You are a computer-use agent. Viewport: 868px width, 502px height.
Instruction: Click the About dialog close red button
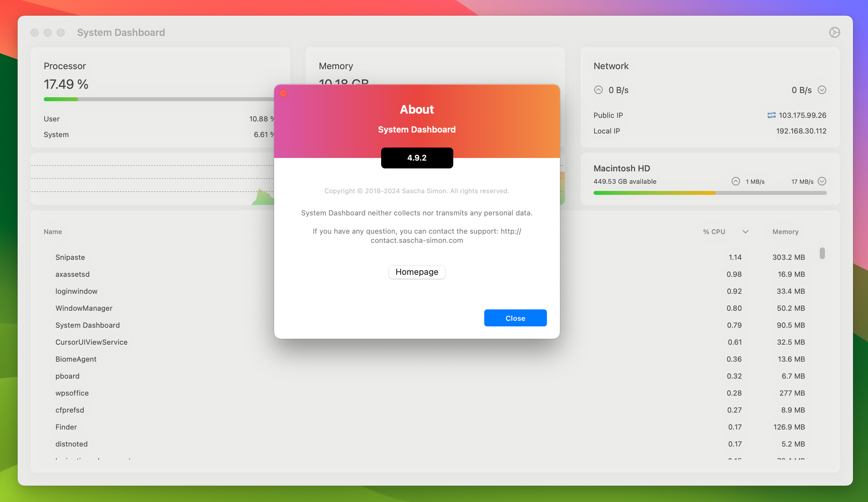coord(284,94)
